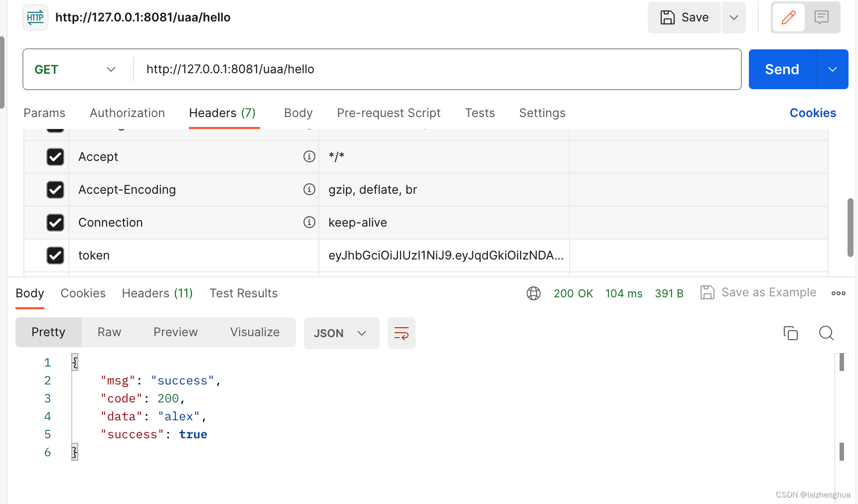Send the request with Send button

tap(782, 69)
